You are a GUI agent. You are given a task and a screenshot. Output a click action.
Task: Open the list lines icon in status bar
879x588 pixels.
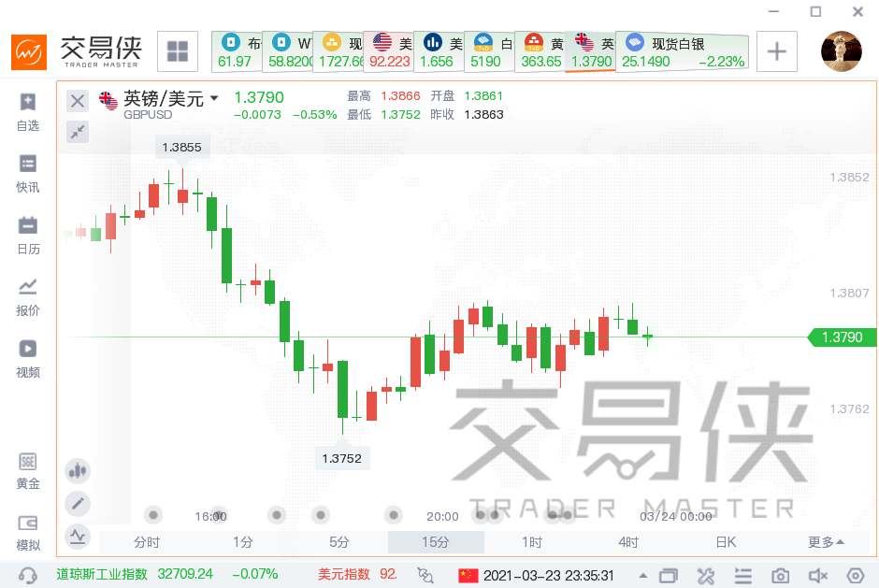(743, 576)
